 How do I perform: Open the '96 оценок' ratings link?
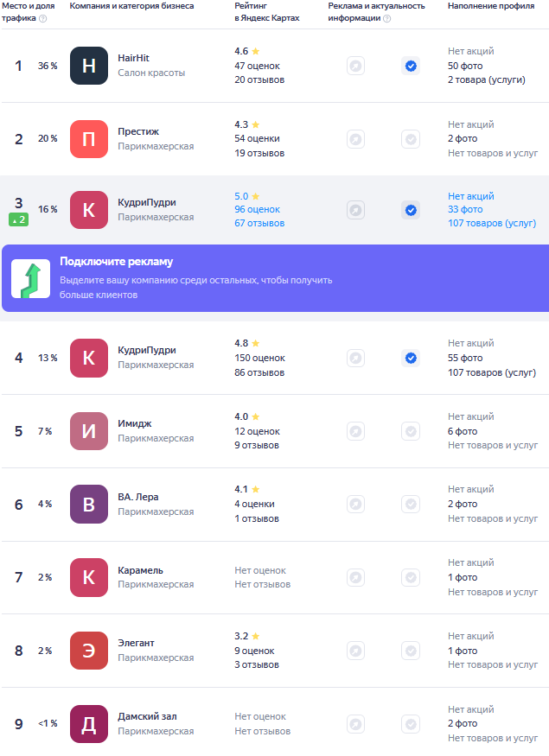coord(257,209)
